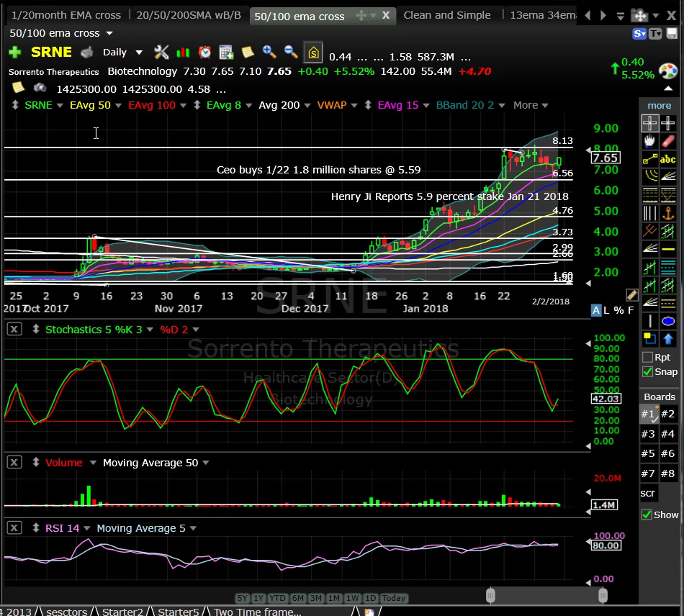Open the alarm clock alert icon
The width and height of the screenshot is (684, 616).
coord(205,52)
